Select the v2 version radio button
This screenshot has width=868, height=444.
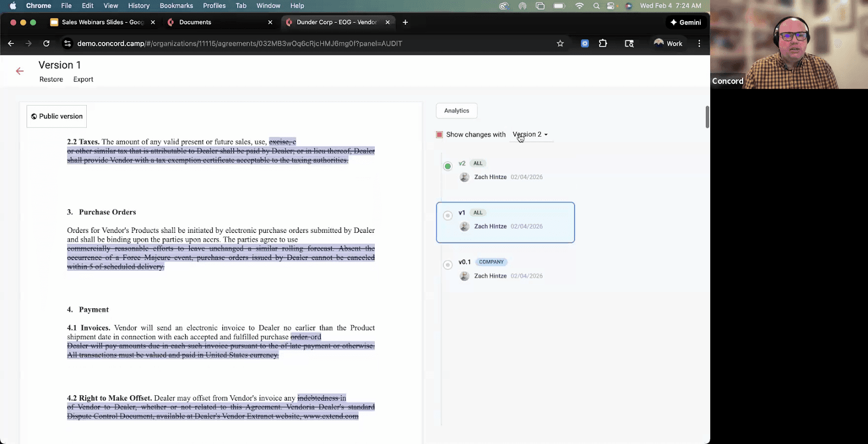[x=448, y=166]
